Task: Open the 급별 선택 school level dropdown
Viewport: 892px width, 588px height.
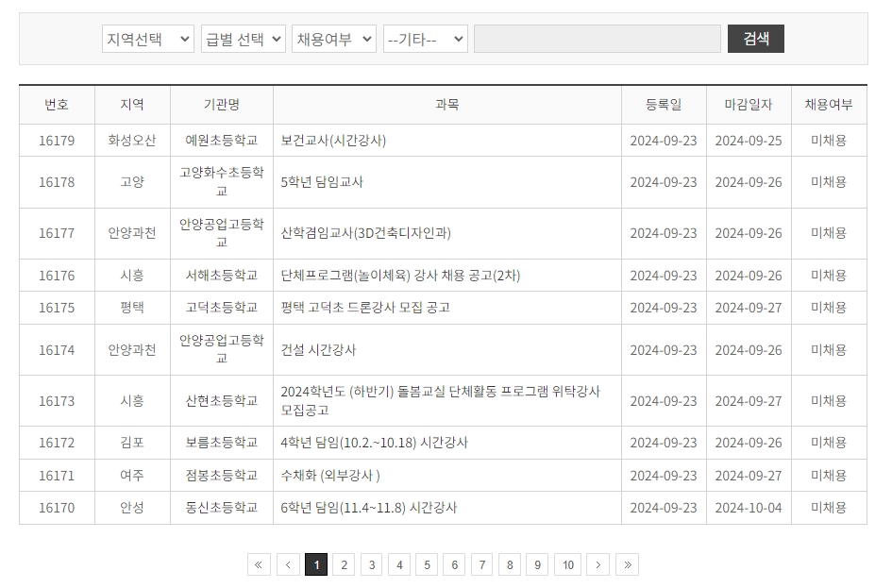Action: tap(243, 39)
